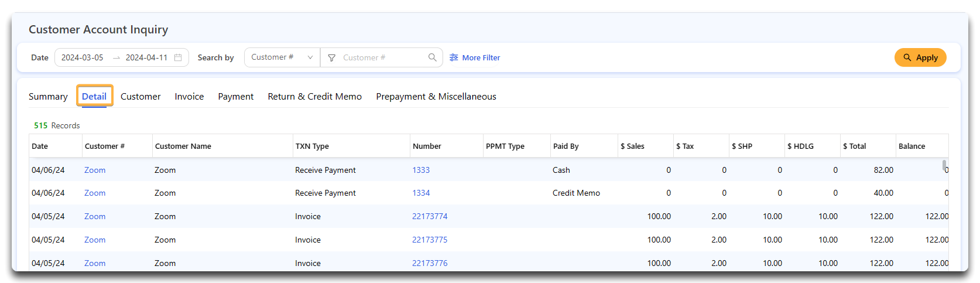This screenshot has height=283, width=980.
Task: Click the More Filter sliders icon
Action: (454, 57)
